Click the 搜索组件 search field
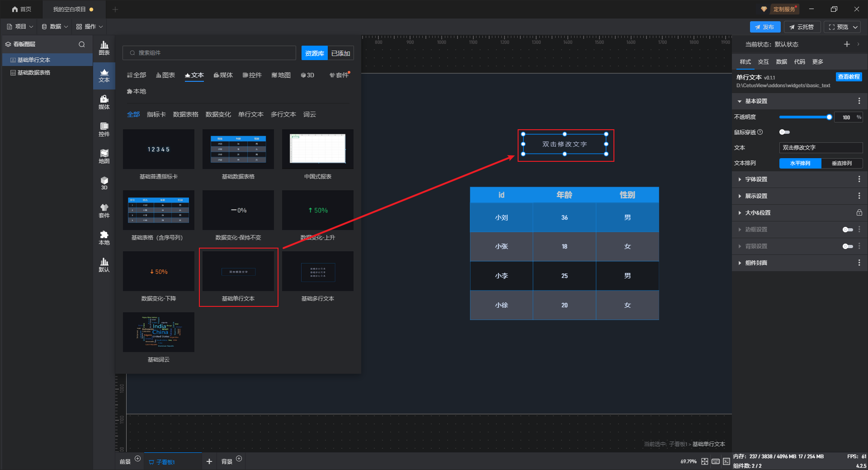 209,53
